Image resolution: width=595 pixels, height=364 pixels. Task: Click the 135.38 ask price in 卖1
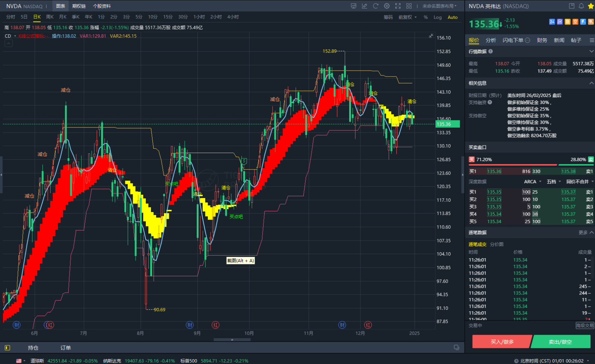click(568, 171)
